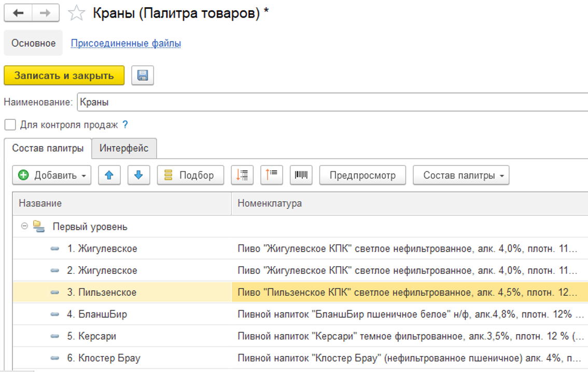Click the sort descending icon

coord(272,175)
